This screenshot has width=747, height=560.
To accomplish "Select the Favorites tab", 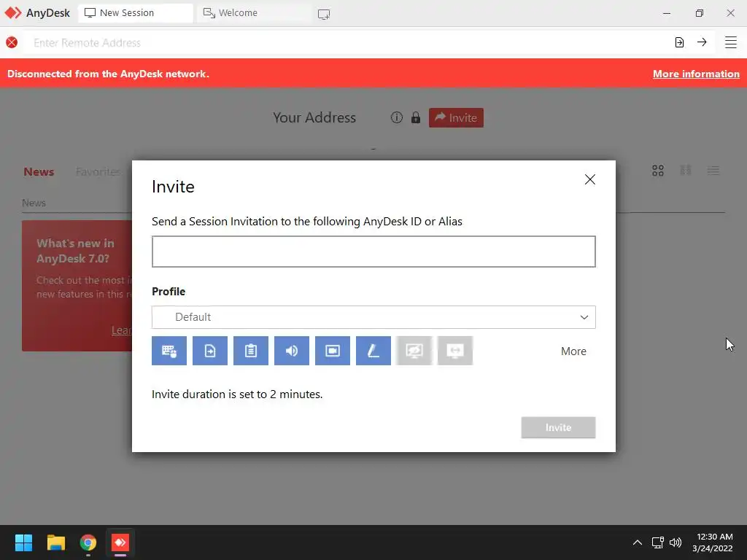I will (98, 172).
